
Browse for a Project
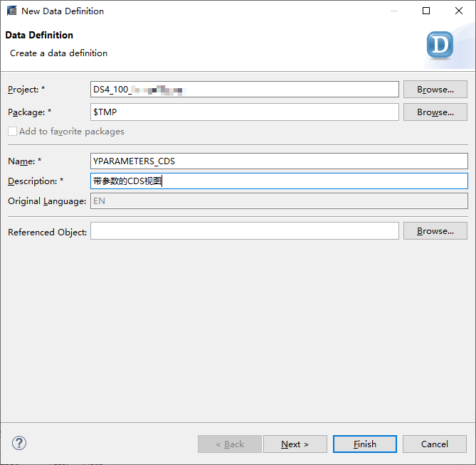tap(435, 90)
